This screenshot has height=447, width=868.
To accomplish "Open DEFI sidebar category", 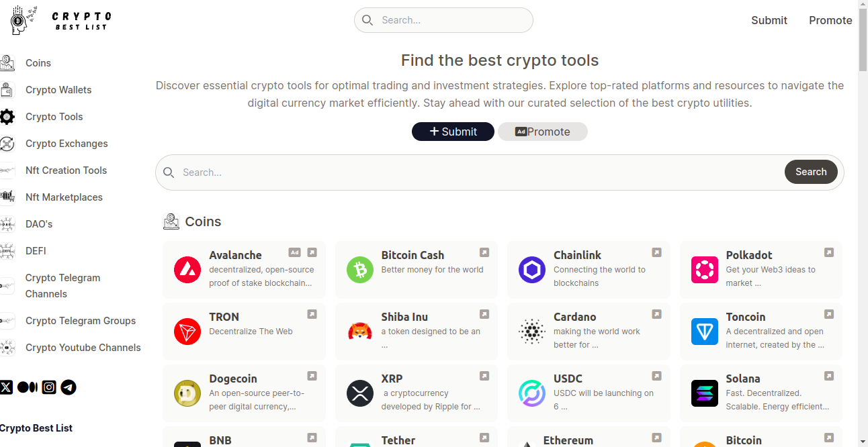I will coord(36,251).
